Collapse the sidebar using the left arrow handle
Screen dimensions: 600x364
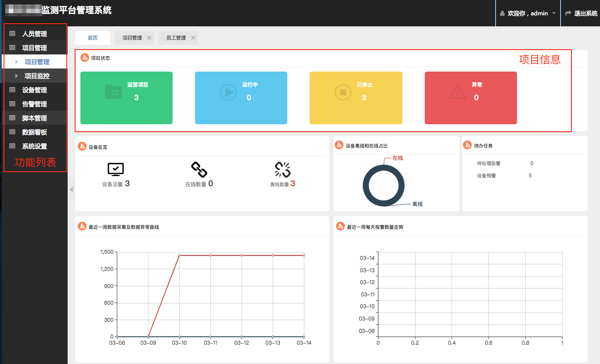[71, 190]
